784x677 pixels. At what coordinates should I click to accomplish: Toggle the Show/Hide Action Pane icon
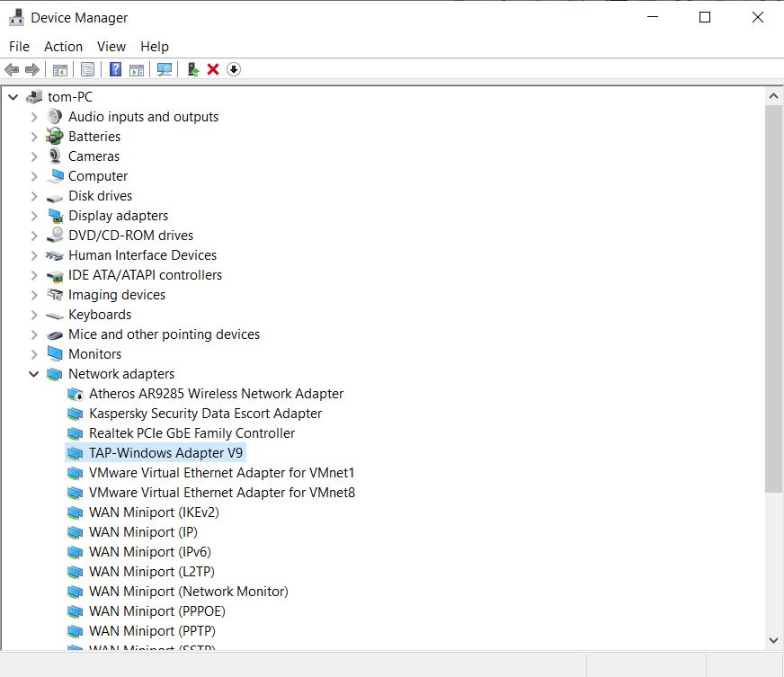136,69
